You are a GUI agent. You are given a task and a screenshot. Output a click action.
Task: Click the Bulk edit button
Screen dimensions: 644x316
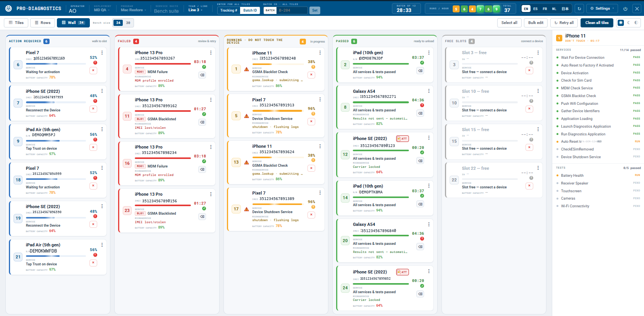pos(536,23)
